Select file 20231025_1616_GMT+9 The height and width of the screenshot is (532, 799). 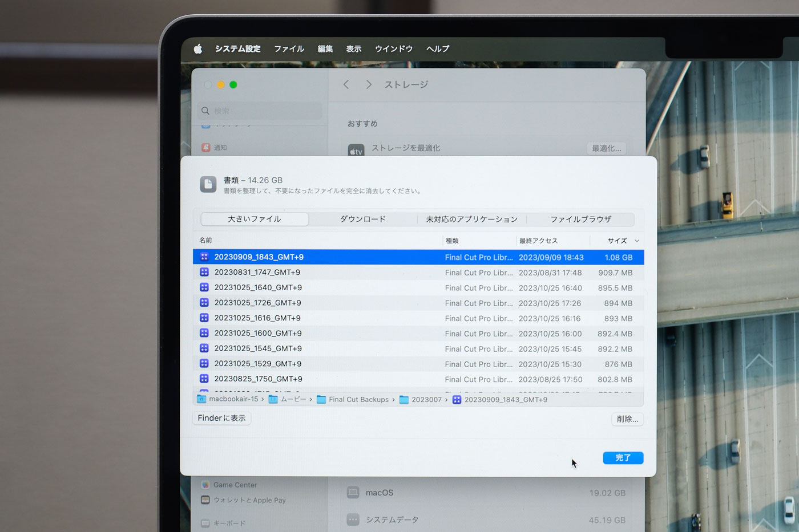tap(418, 318)
